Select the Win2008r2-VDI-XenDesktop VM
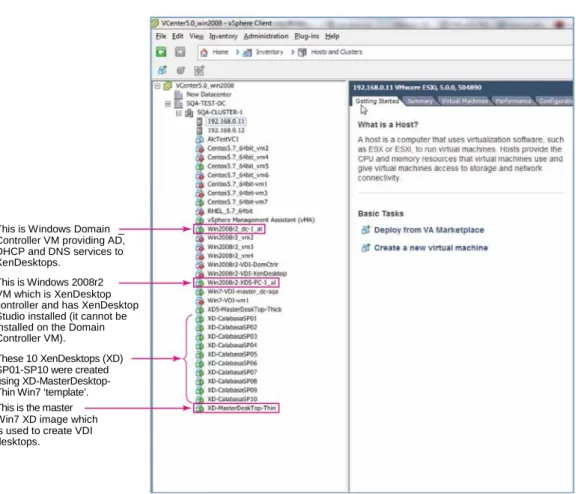The width and height of the screenshot is (581, 494). [x=247, y=273]
